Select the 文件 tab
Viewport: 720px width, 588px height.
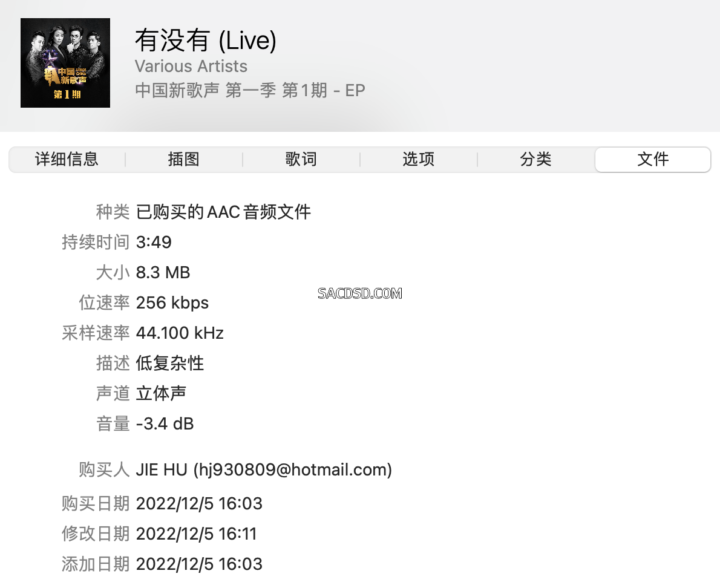point(653,159)
